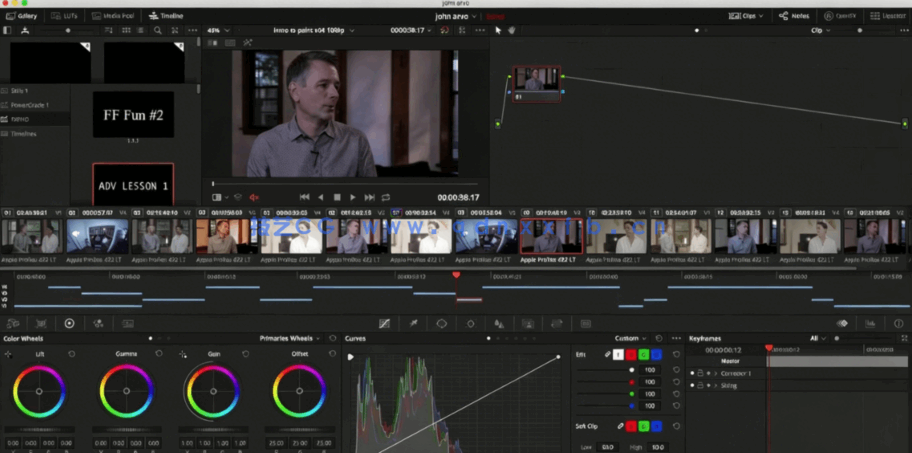The image size is (912, 453).
Task: Open the RGB Mixer palette
Action: click(98, 323)
